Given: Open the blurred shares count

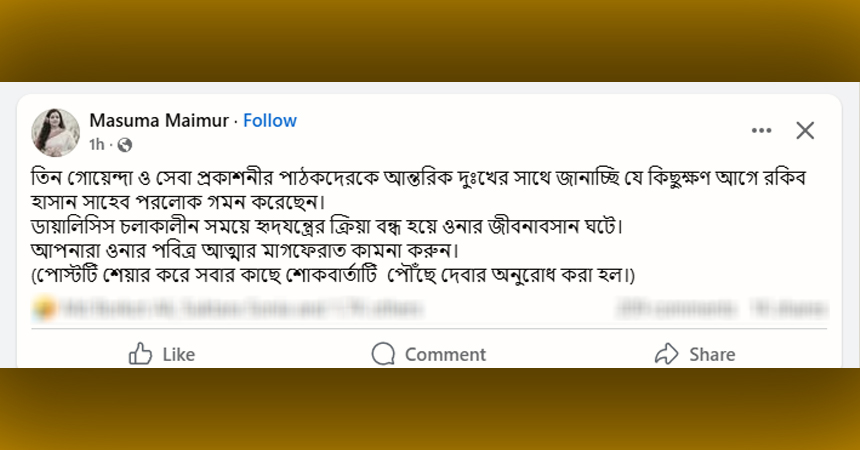Looking at the screenshot, I should click(789, 309).
